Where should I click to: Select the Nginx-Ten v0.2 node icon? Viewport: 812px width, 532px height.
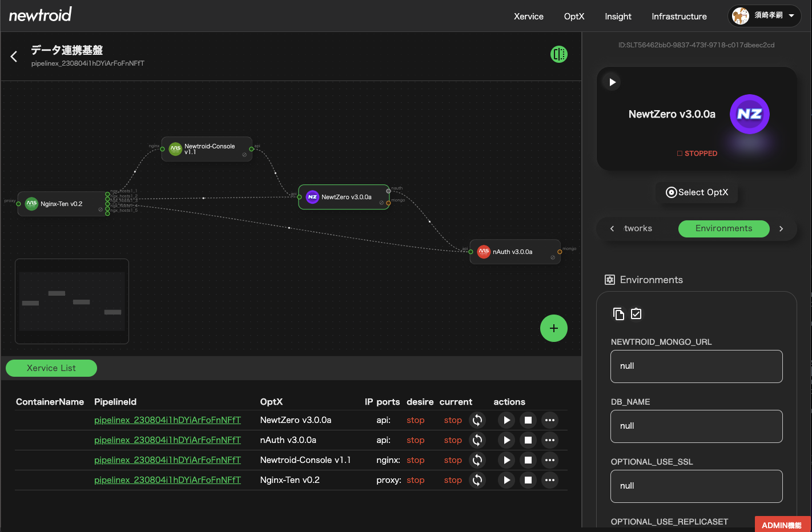[32, 204]
